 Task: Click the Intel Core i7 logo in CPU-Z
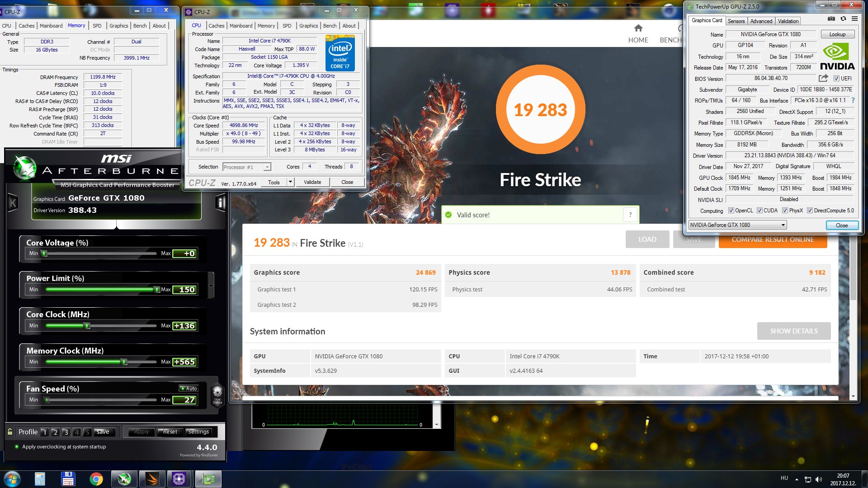[340, 52]
